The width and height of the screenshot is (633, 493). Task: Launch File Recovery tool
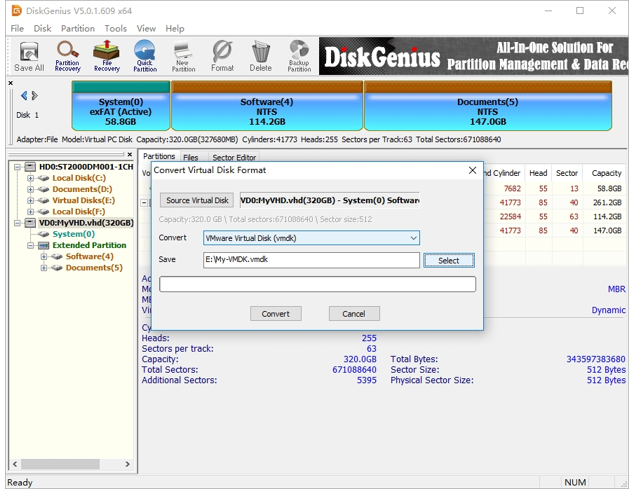106,55
